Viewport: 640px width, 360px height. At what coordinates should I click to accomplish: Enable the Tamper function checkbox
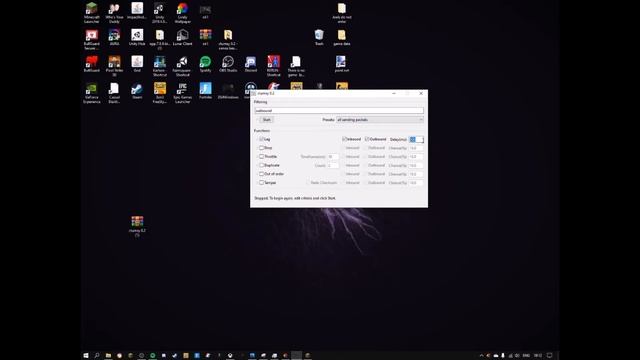[x=261, y=183]
